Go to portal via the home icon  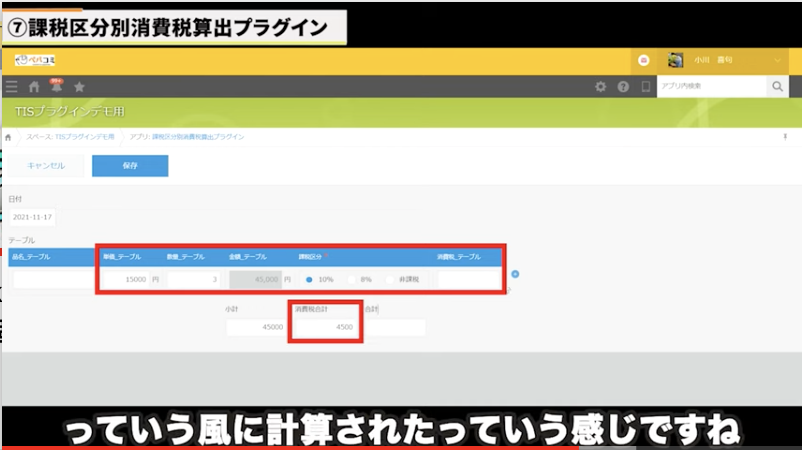pyautogui.click(x=34, y=87)
